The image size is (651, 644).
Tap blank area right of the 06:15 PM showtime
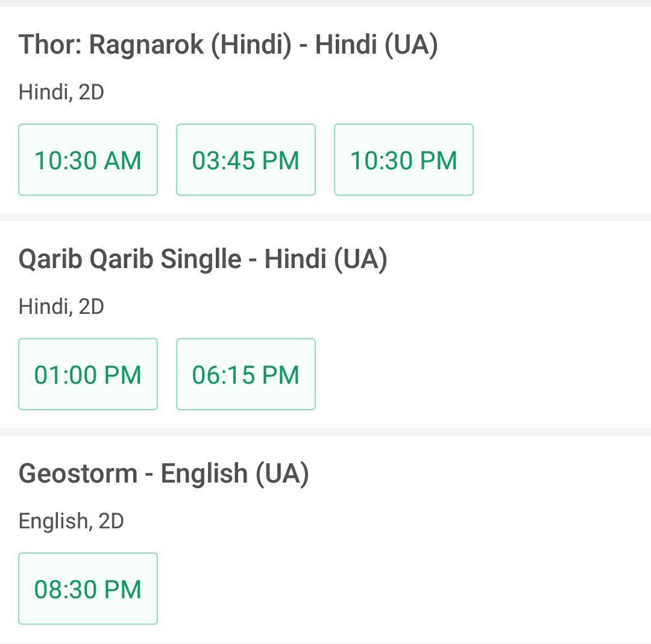tap(482, 374)
